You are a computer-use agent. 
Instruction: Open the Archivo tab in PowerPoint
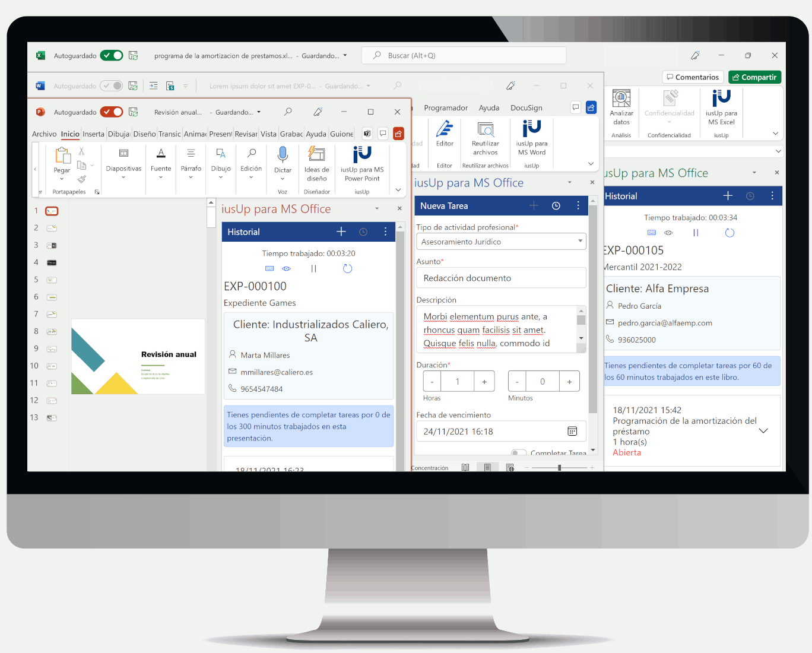(45, 134)
